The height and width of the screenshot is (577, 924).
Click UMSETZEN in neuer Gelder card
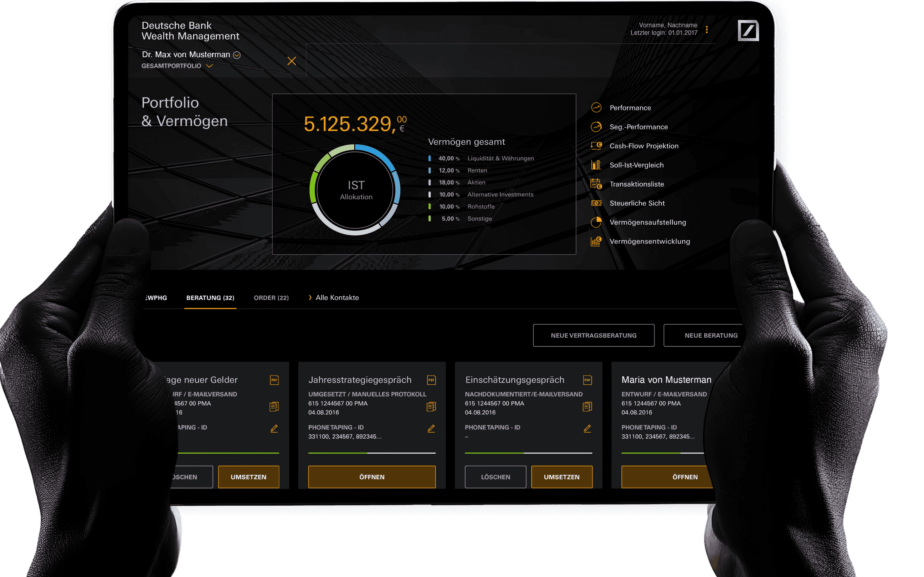click(248, 477)
